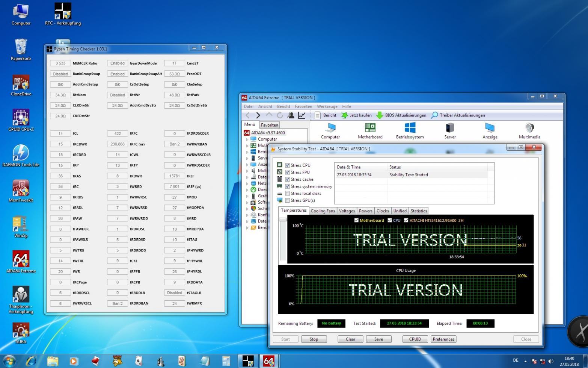The width and height of the screenshot is (588, 368).
Task: Open Windows Explorer from the taskbar
Action: tap(53, 361)
